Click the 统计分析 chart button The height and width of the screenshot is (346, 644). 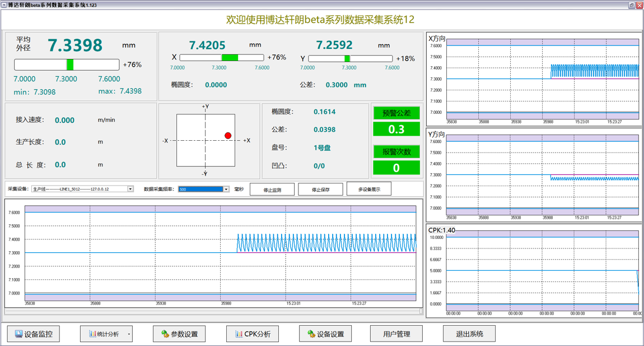point(103,334)
